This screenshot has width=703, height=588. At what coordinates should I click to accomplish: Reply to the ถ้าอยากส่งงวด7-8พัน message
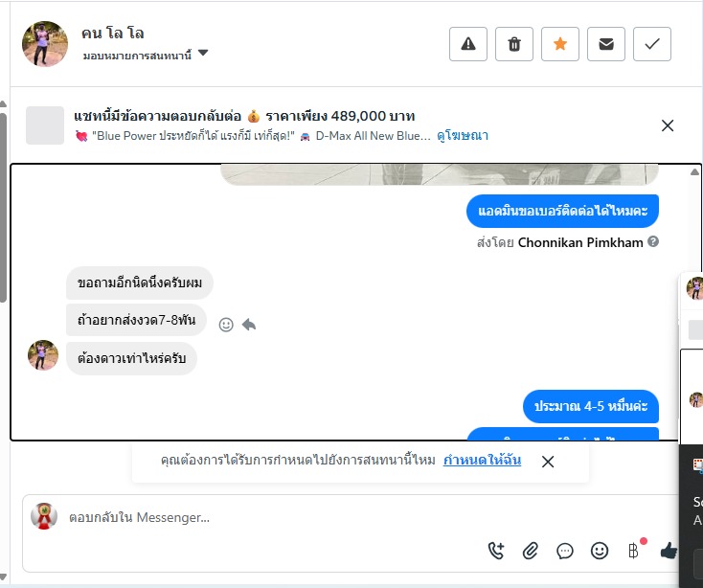click(249, 324)
